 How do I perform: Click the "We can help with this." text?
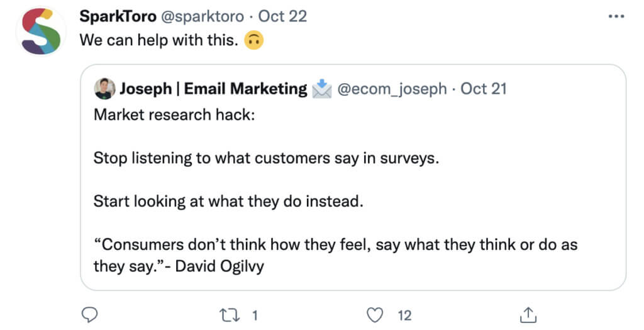[x=159, y=40]
